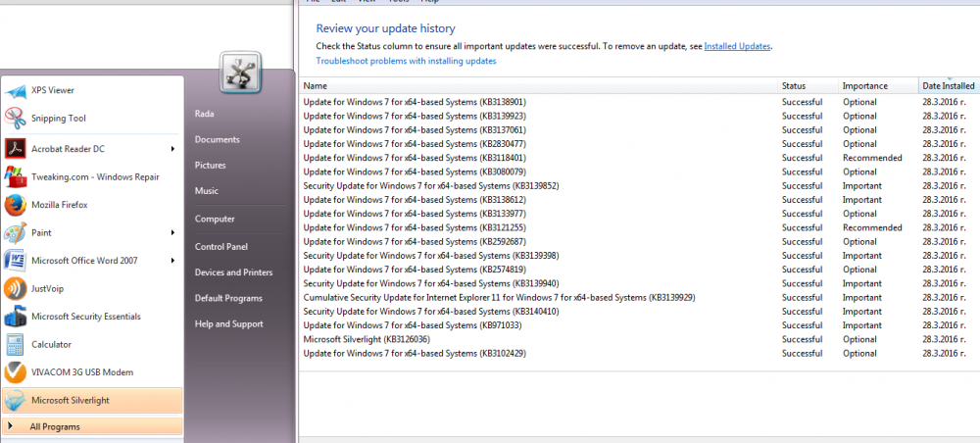Show All Programs list
Viewport: 980px width, 443px height.
pos(92,426)
